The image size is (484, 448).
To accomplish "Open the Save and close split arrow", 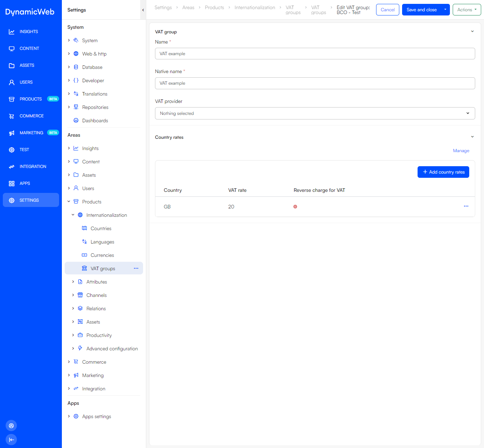I will click(445, 9).
